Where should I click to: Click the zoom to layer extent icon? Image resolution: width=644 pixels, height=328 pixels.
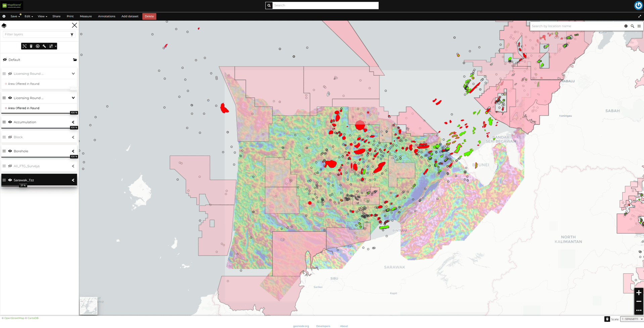coord(25,46)
